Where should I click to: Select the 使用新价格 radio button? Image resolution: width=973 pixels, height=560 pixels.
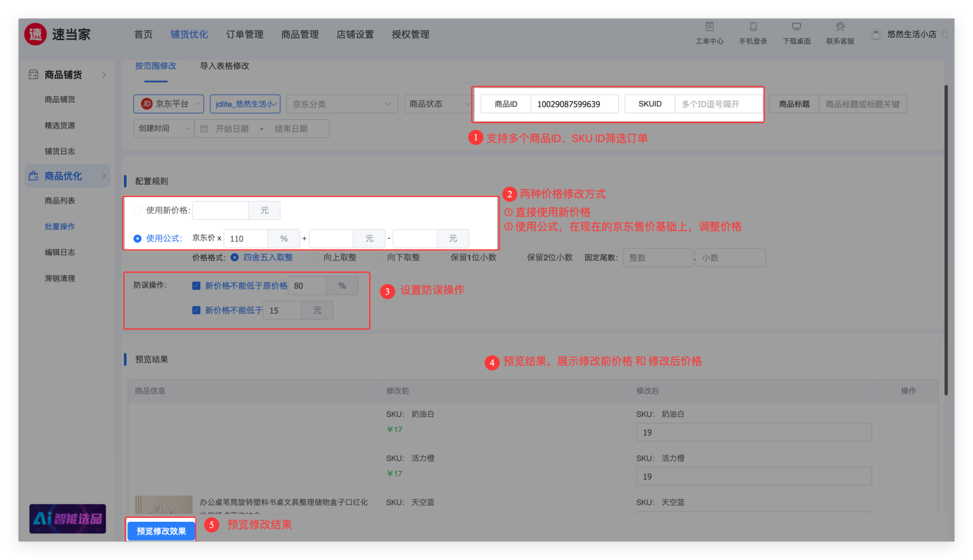pos(138,210)
